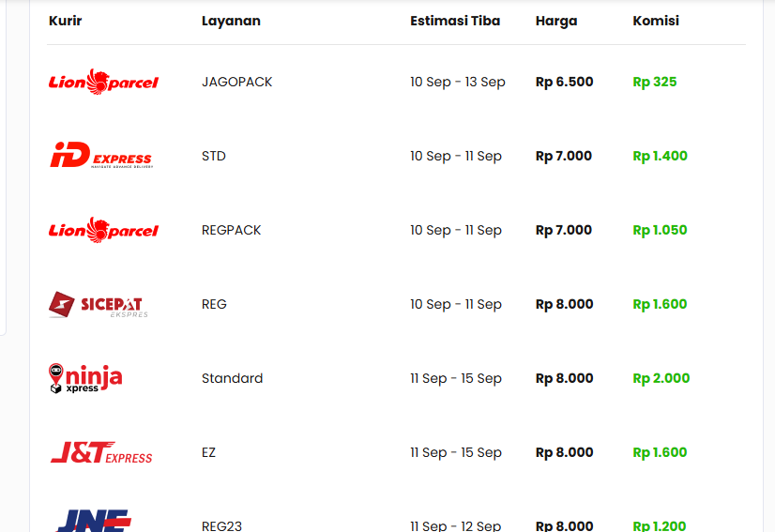Click the JNE REG23 Rp 8.000 price

(x=565, y=525)
